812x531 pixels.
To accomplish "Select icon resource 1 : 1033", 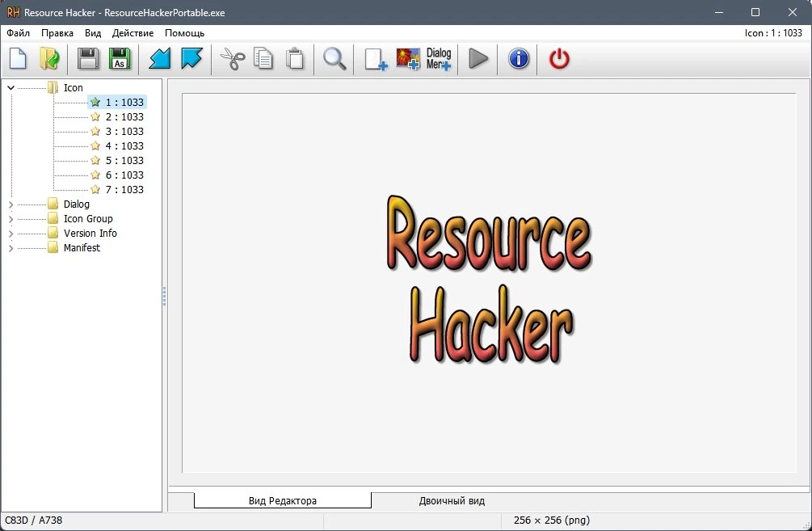I will pos(117,102).
